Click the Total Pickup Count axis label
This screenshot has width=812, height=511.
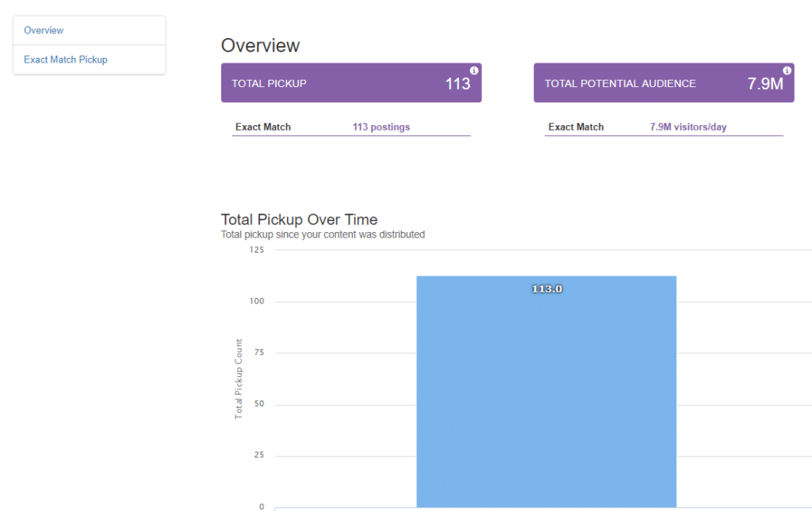point(238,379)
